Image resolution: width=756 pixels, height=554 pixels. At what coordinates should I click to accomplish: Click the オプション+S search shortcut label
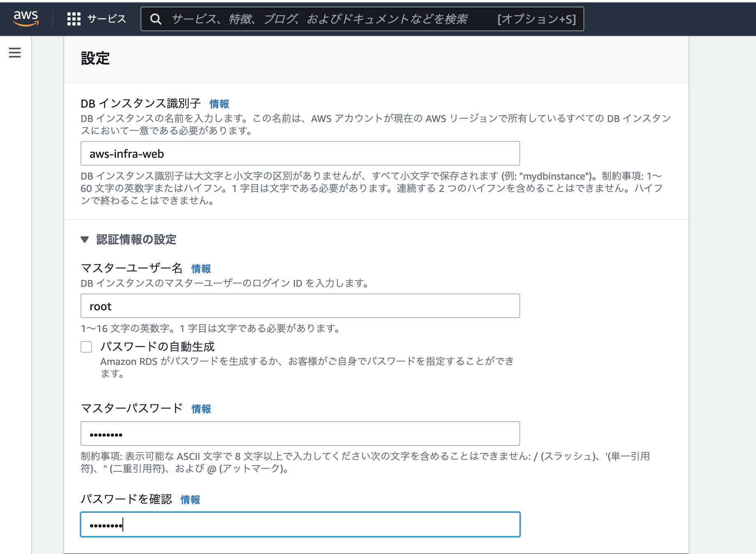coord(536,18)
